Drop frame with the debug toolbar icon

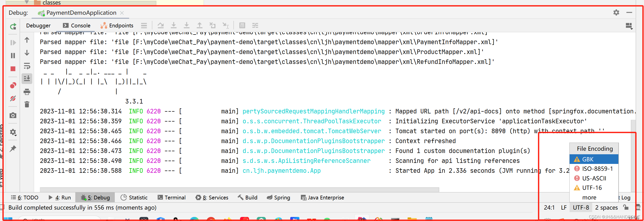(213, 25)
